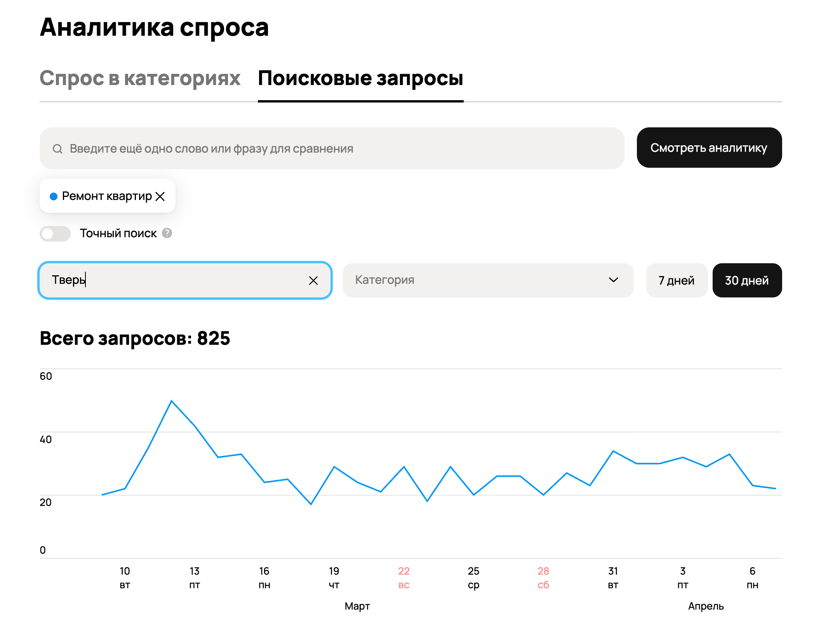The height and width of the screenshot is (636, 840).
Task: Click the search magnifier icon
Action: 57,149
